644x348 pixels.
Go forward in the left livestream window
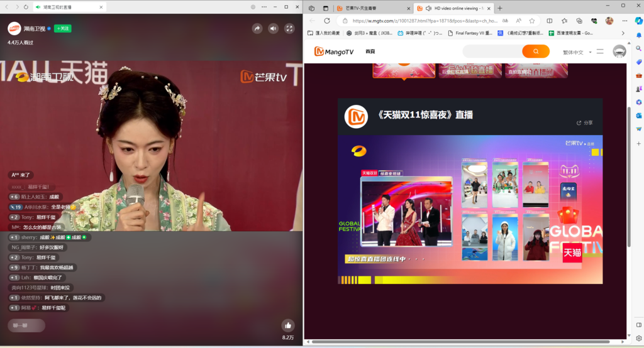point(17,7)
